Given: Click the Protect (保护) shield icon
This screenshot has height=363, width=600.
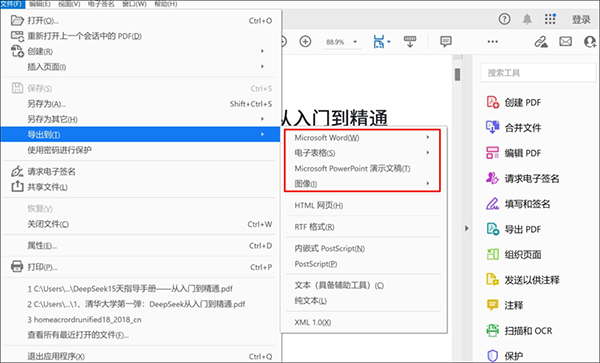Looking at the screenshot, I should point(492,355).
